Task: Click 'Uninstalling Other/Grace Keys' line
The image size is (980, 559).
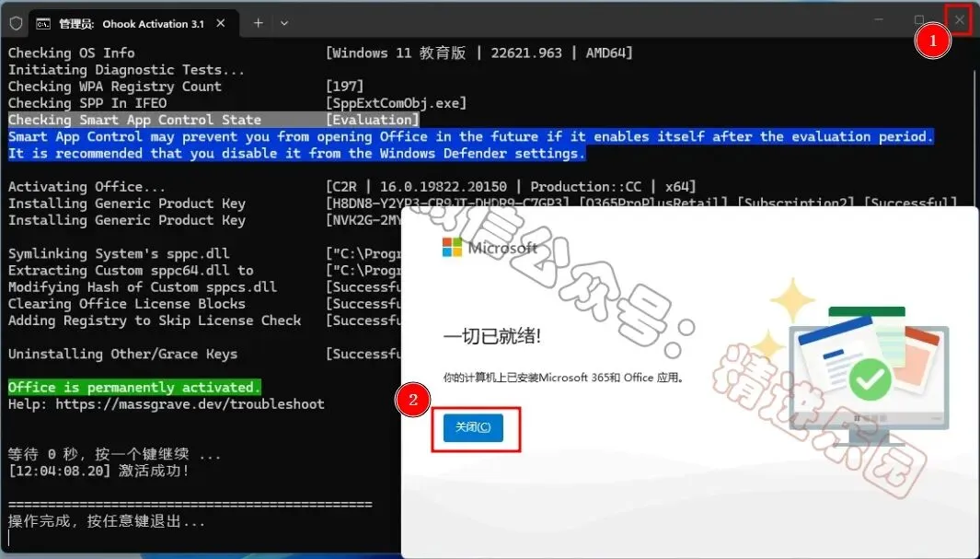Action: (x=122, y=354)
